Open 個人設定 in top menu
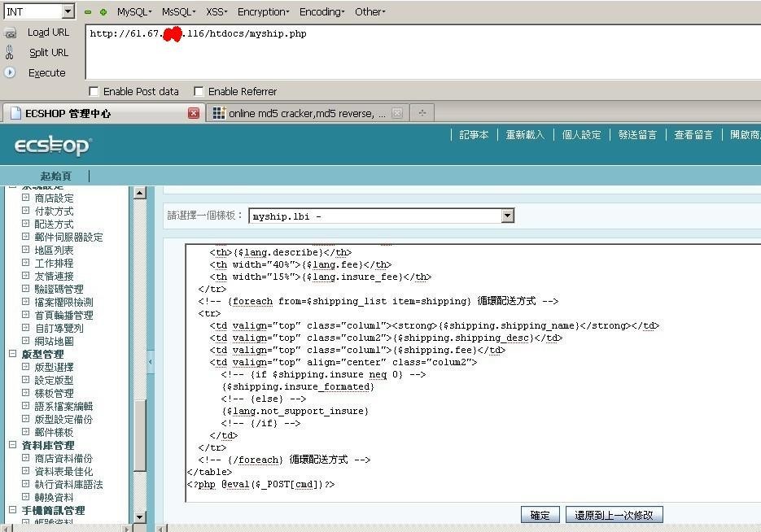 point(581,135)
